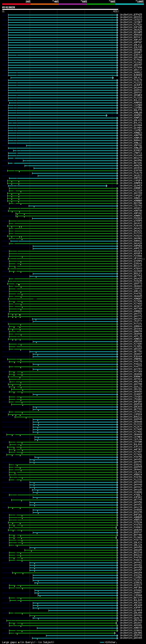This screenshot has height=644, width=146.
Task: Click the label UniRef100_A4F3R4
Action: [131, 588]
